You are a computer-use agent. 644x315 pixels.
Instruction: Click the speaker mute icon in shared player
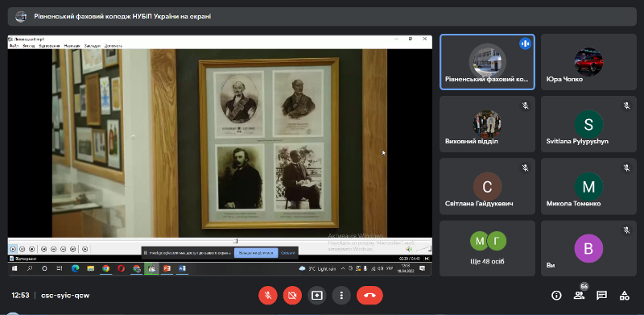[x=409, y=249]
